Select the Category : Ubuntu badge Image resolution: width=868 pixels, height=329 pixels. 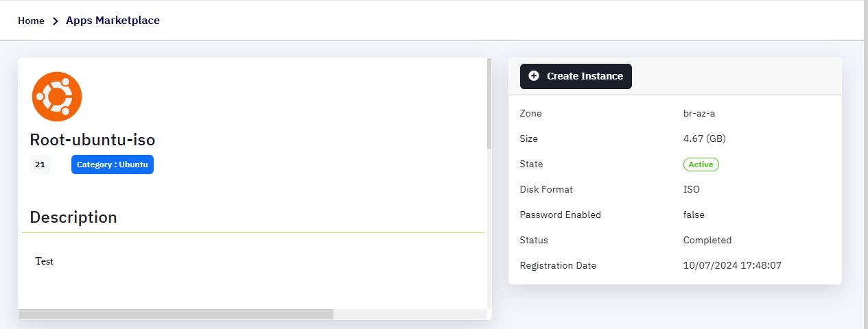tap(113, 164)
